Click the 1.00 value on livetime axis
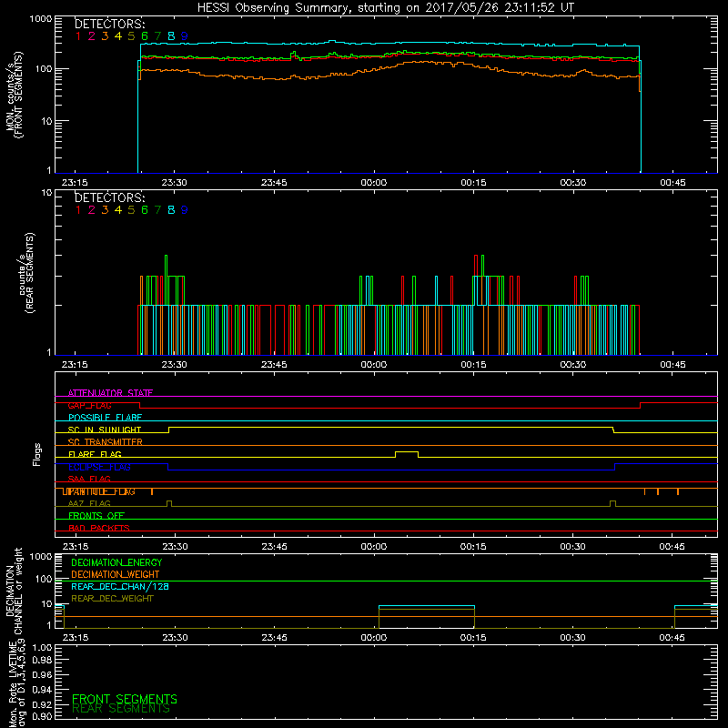This screenshot has height=728, width=728. pyautogui.click(x=42, y=648)
